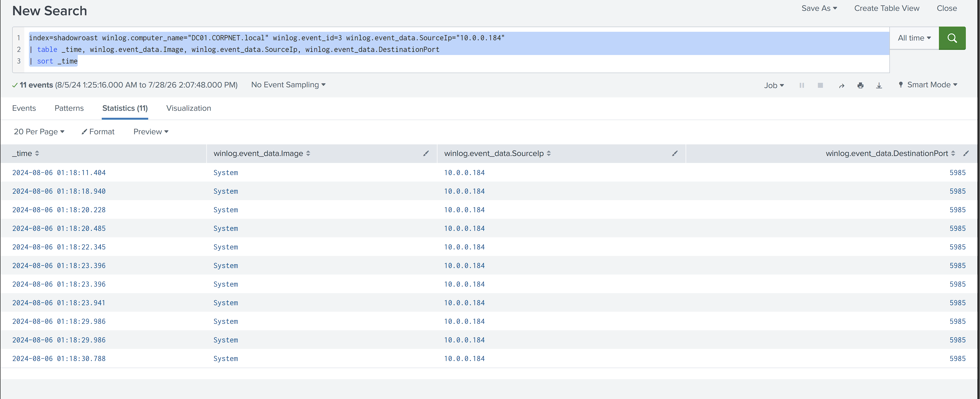Edit format of the DestinationPort column

point(966,153)
